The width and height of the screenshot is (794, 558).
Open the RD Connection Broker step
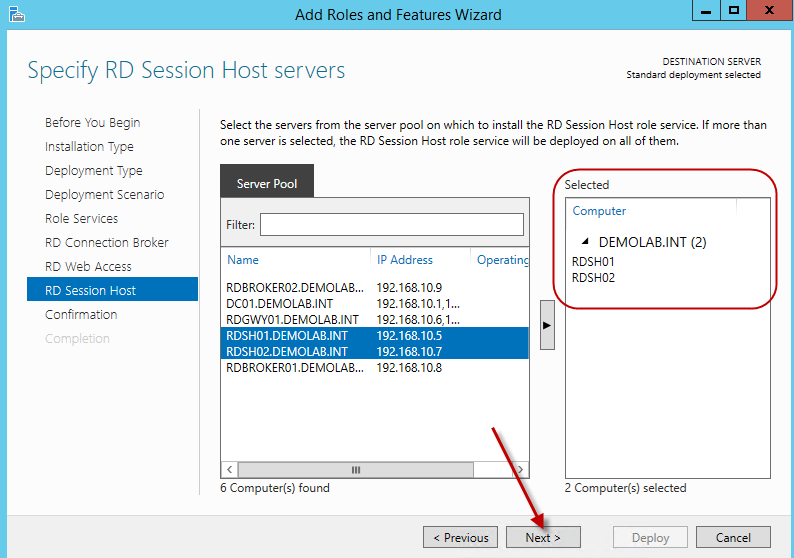107,243
